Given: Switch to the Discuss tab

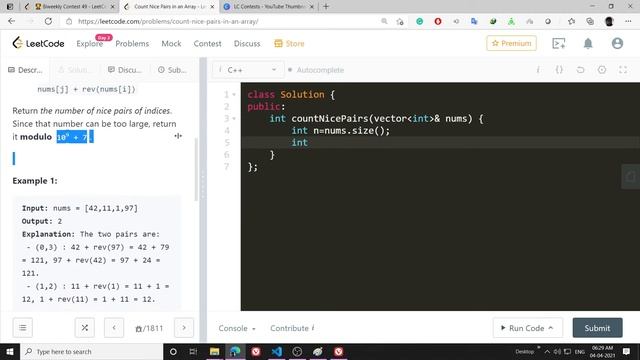Looking at the screenshot, I should [124, 70].
